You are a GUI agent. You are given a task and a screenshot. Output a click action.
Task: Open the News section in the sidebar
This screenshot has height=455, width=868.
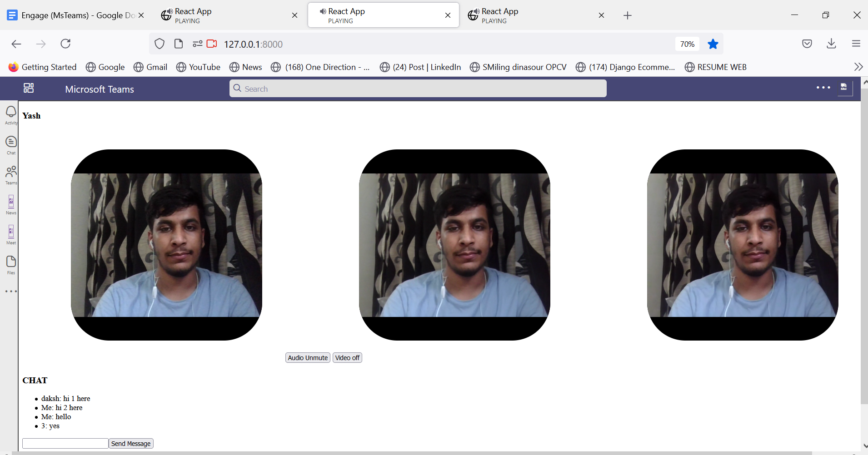click(x=10, y=204)
